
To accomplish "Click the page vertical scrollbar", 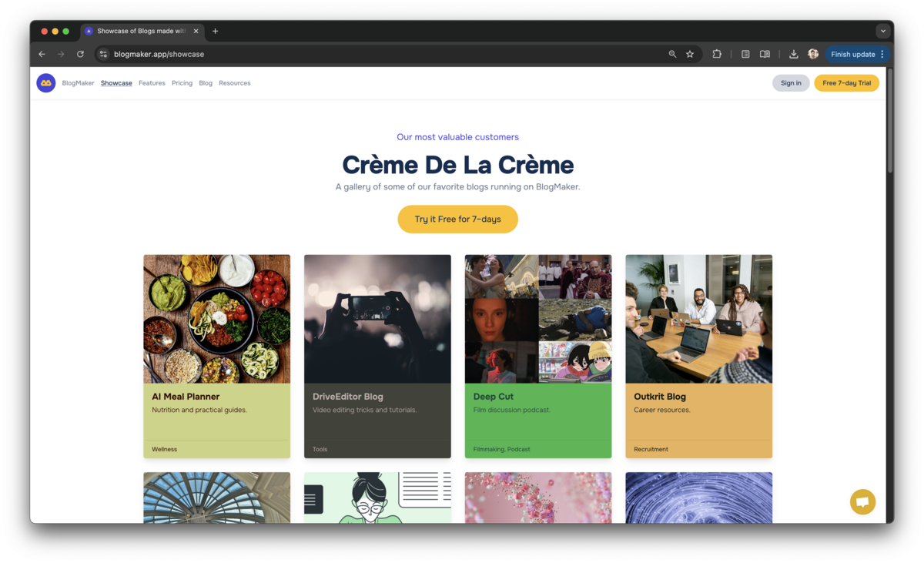I will (890, 123).
